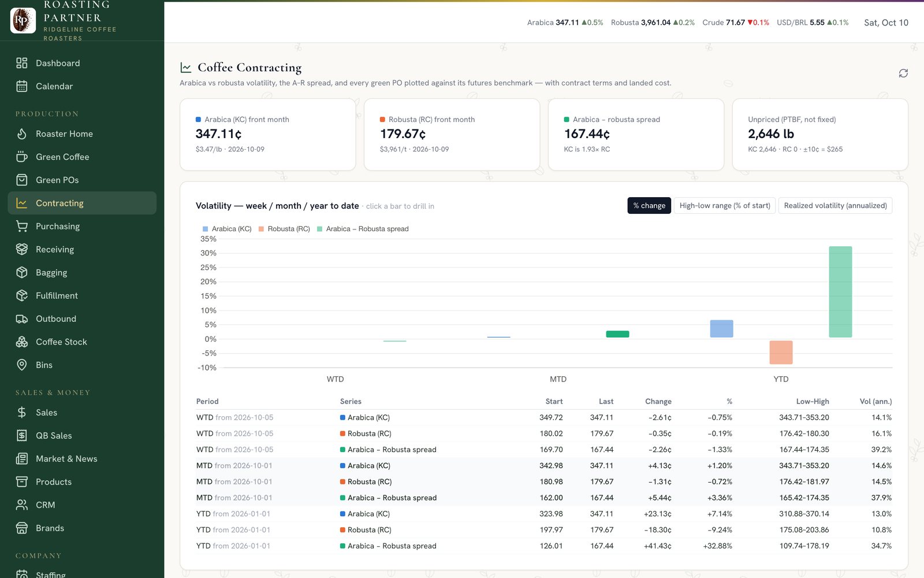Click the Arabica 347.11 ticker quote
924x578 pixels.
[565, 23]
